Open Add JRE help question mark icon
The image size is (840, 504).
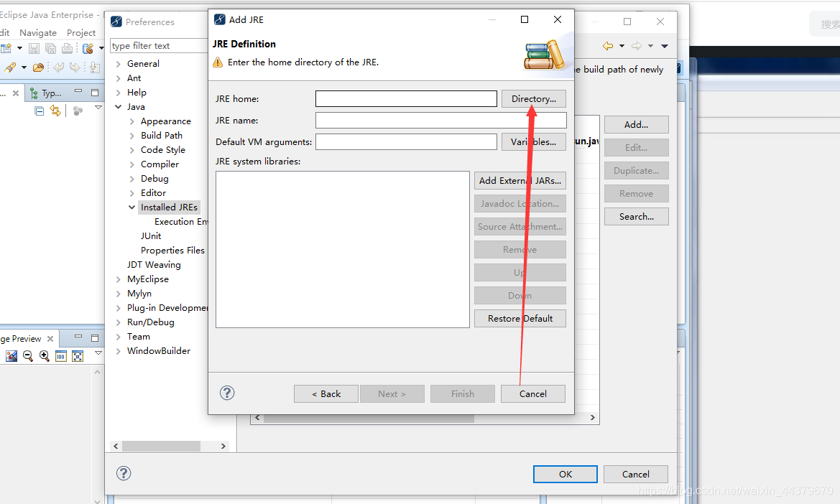click(227, 393)
